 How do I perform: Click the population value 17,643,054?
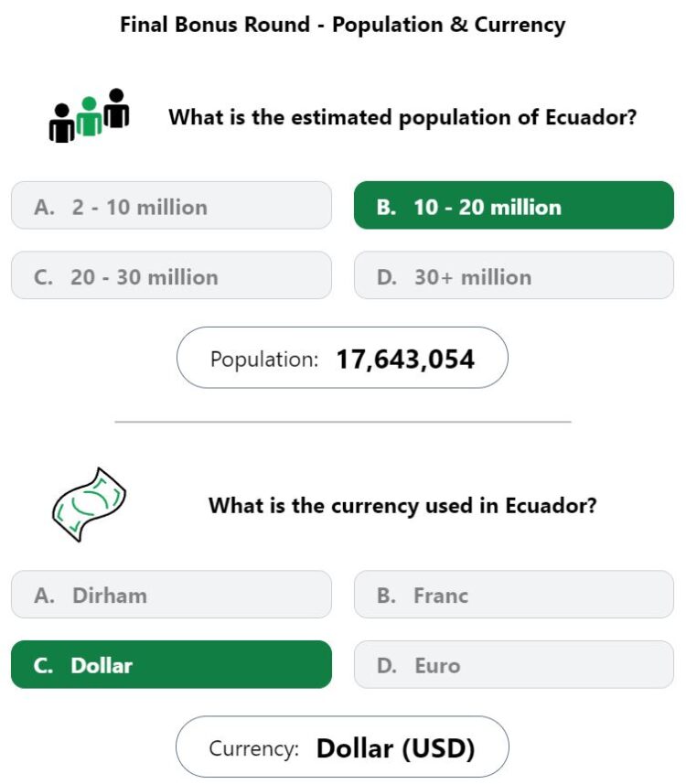click(405, 359)
